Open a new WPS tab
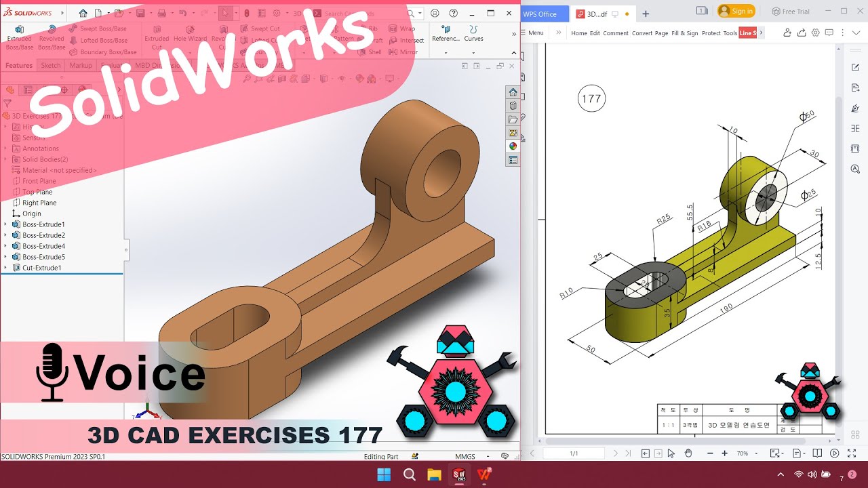 click(646, 13)
